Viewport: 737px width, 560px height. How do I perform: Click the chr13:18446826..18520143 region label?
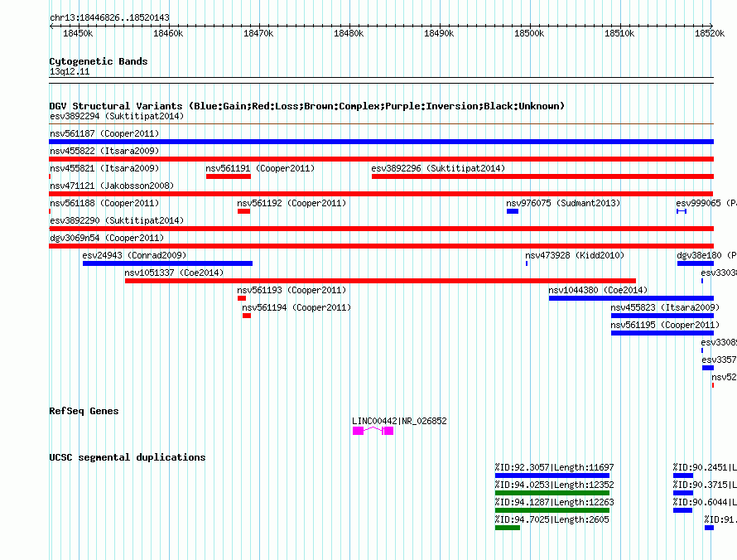109,18
